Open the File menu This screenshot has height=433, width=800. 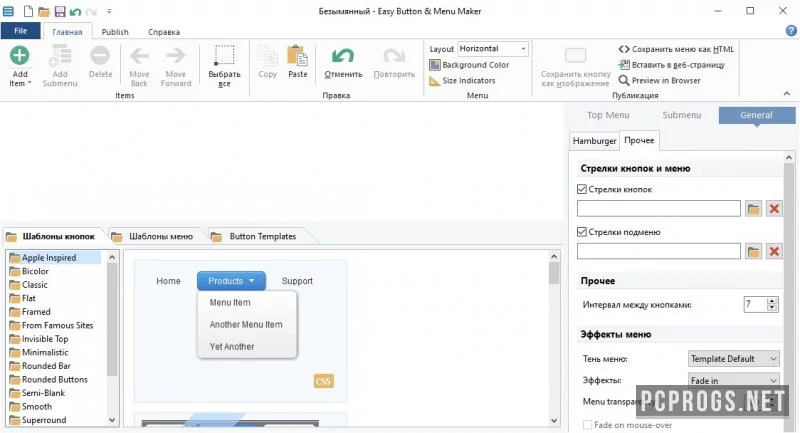(20, 31)
